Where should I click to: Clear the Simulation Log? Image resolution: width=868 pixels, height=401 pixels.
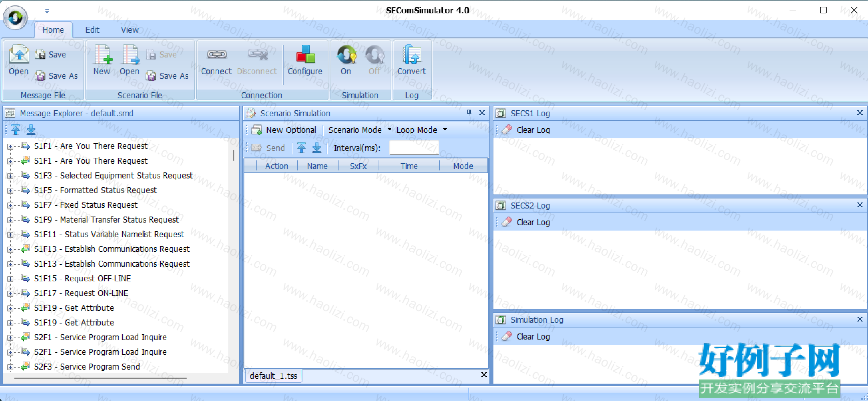526,337
